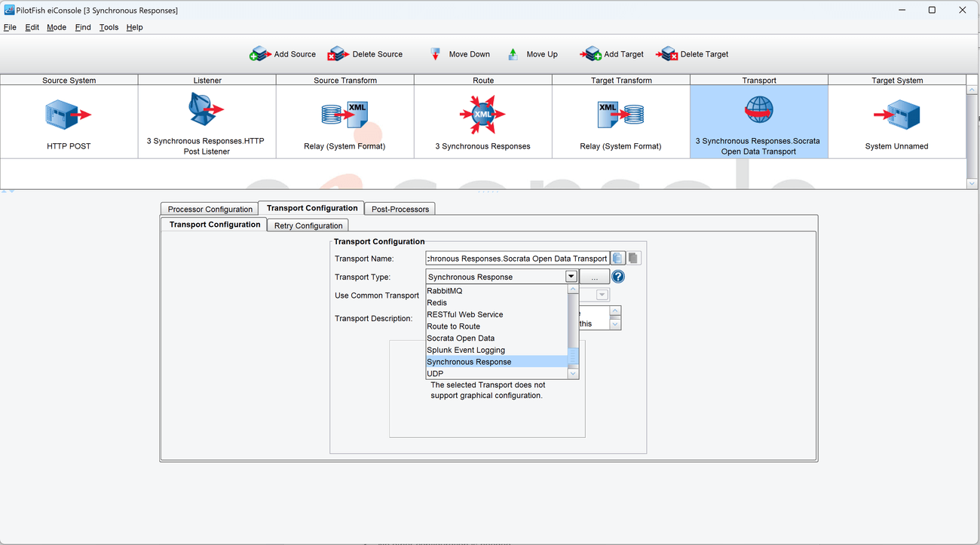Viewport: 980px width, 545px height.
Task: Click the Move Down arrow button
Action: pos(460,54)
